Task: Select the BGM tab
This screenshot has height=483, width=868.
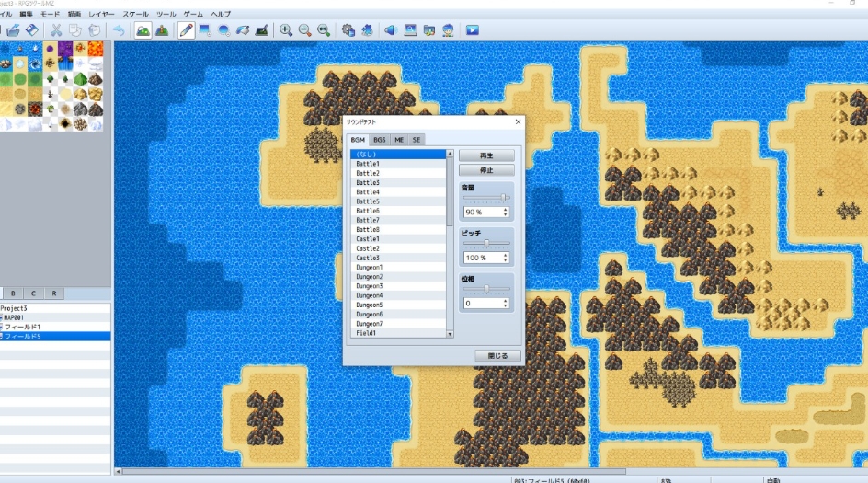Action: (358, 140)
